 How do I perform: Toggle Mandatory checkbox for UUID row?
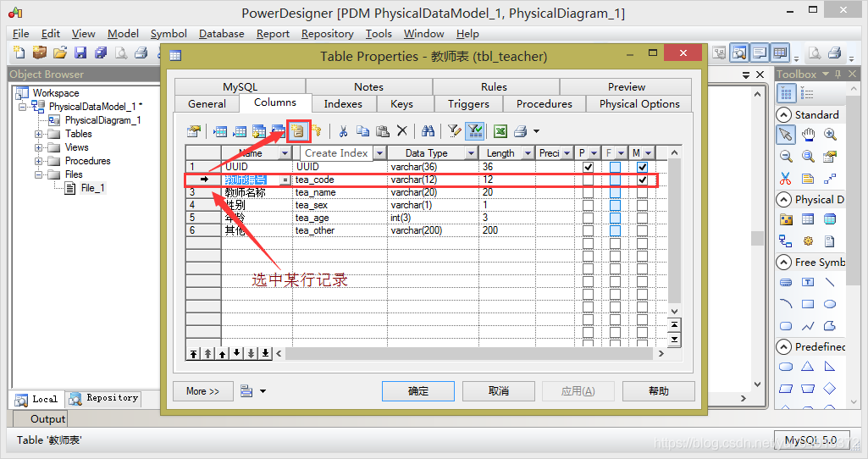click(x=642, y=167)
